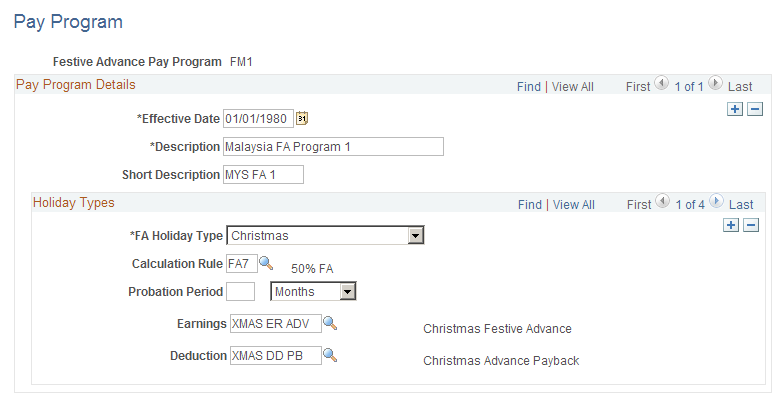Open calendar picker beside Effective Date
Image resolution: width=780 pixels, height=398 pixels.
pos(302,118)
